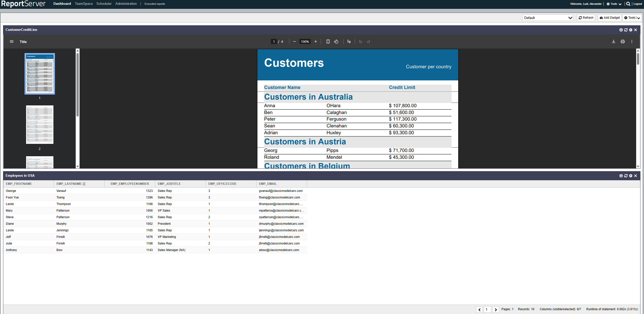Click the Refresh button
This screenshot has height=314, width=644.
point(586,18)
